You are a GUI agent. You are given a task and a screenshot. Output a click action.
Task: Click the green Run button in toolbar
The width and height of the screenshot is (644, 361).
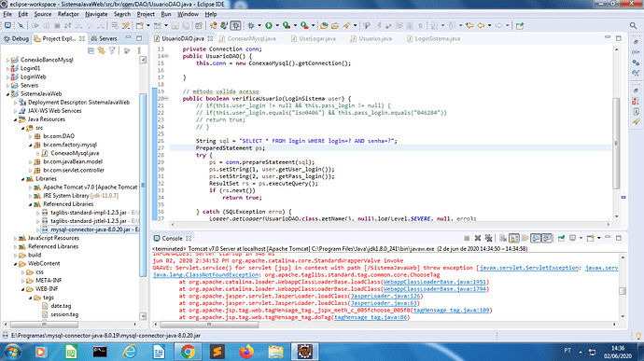pyautogui.click(x=269, y=25)
